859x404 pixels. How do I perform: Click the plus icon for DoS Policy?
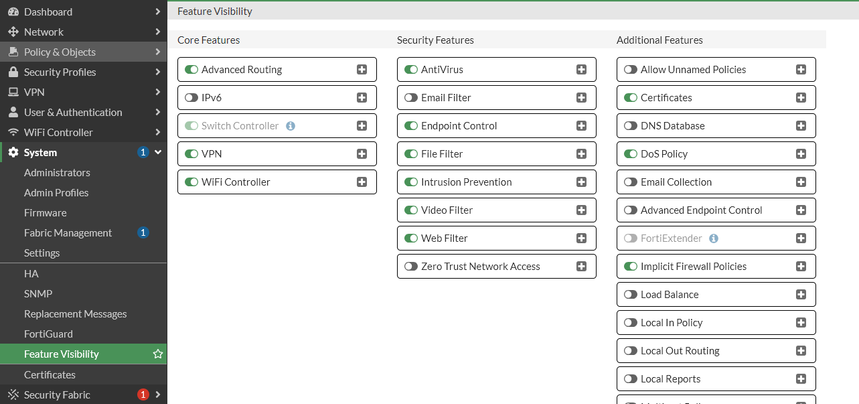click(x=801, y=154)
